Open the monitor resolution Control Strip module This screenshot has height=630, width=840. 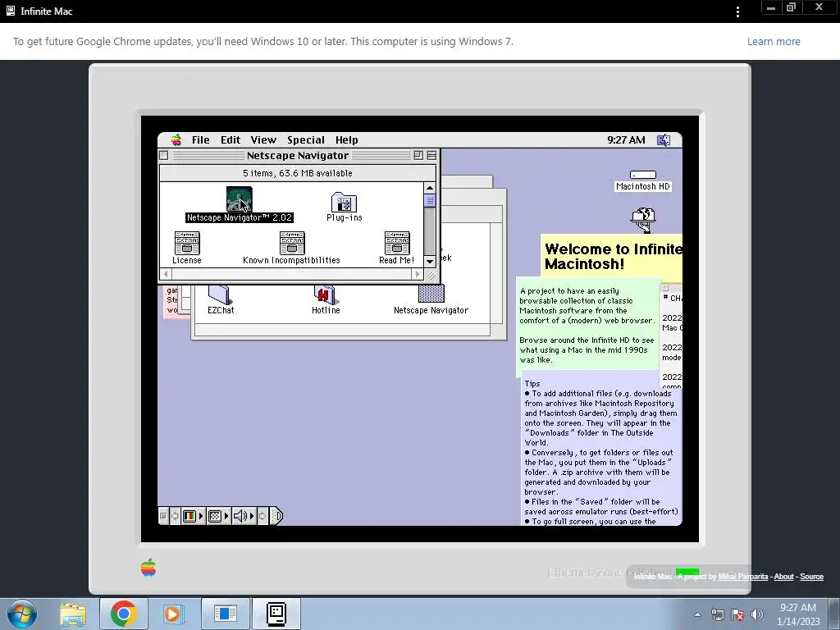coord(218,516)
